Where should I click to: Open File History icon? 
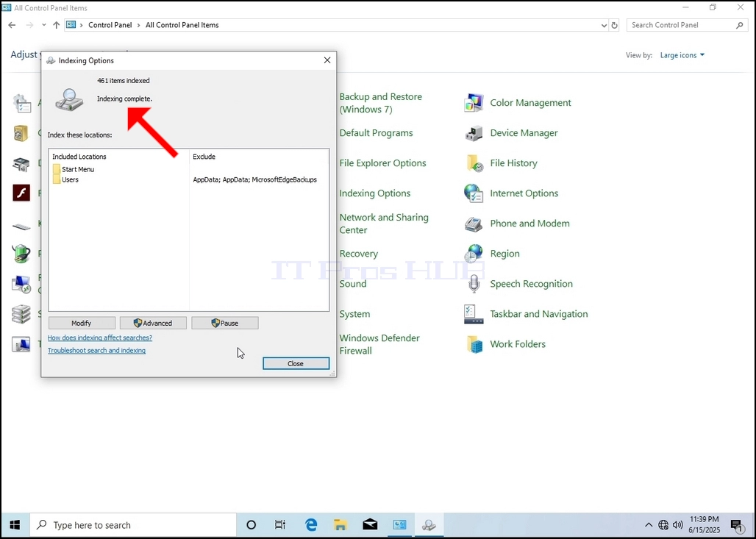pyautogui.click(x=474, y=163)
